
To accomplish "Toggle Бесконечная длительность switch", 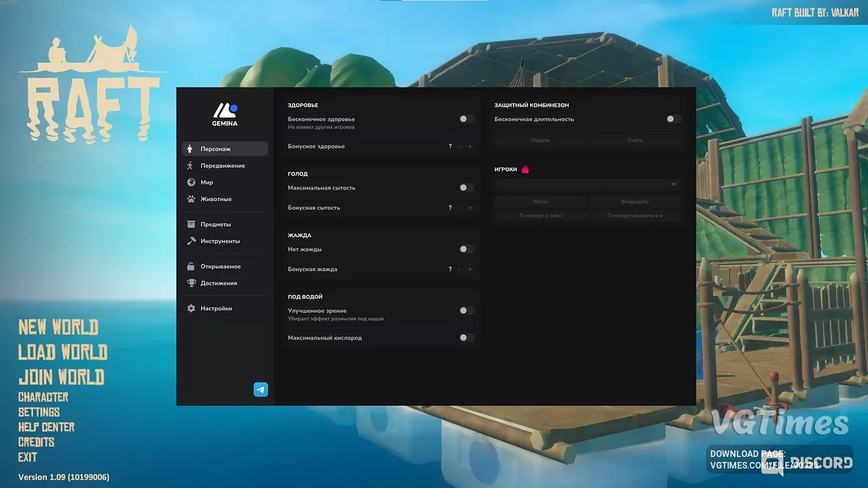I will point(673,119).
